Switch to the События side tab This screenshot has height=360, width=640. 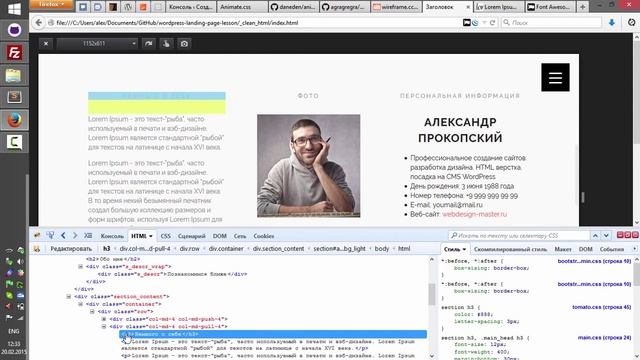tap(611, 249)
